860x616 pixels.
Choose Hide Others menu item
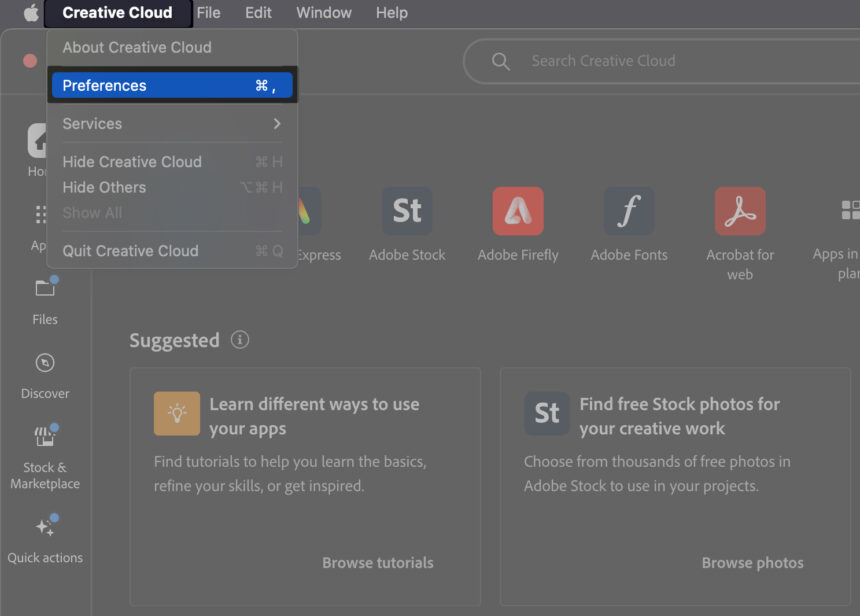tap(104, 187)
